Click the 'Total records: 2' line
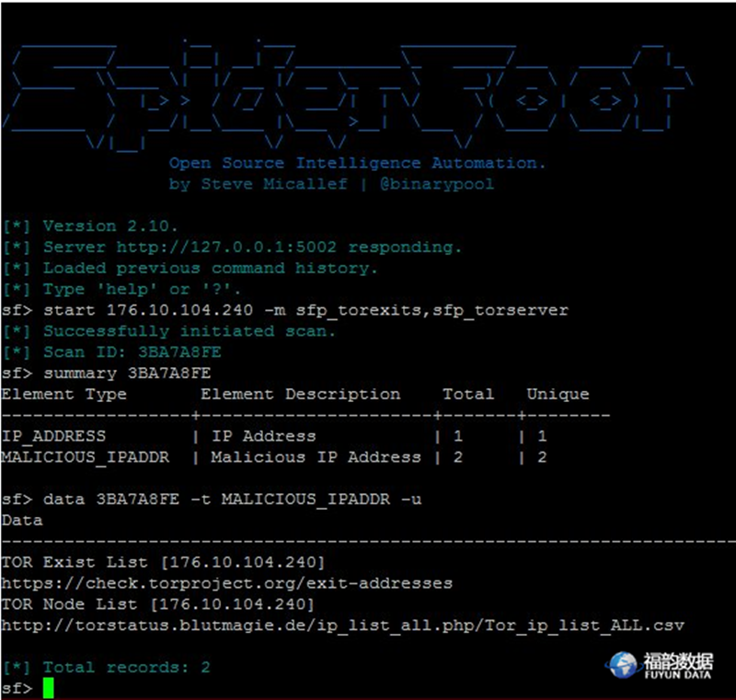Image resolution: width=736 pixels, height=700 pixels. pos(126,667)
